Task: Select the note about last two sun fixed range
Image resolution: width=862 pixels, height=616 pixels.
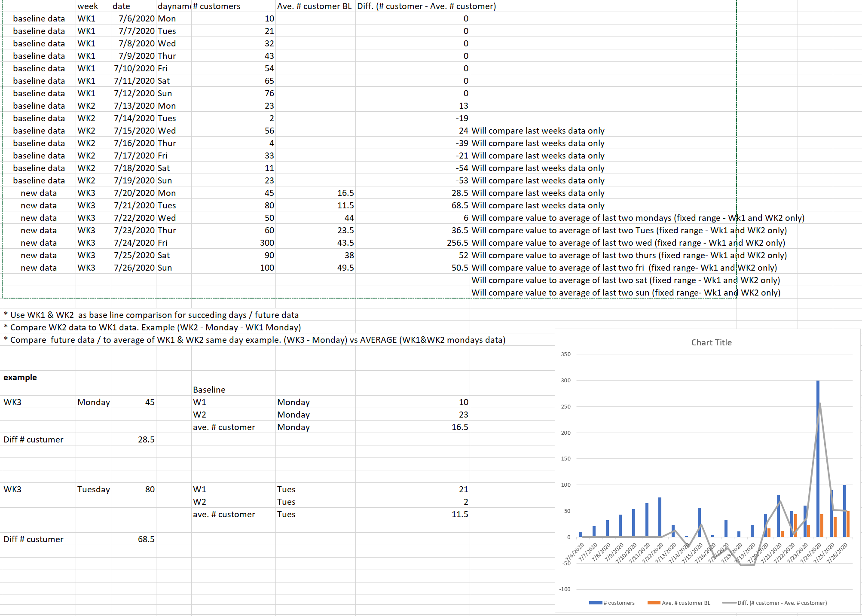Action: point(626,293)
